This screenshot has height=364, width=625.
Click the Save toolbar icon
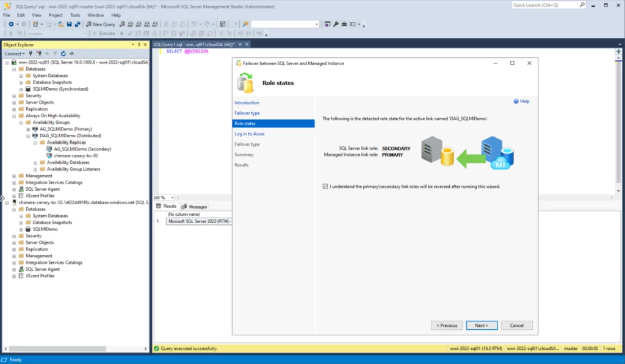pyautogui.click(x=69, y=24)
